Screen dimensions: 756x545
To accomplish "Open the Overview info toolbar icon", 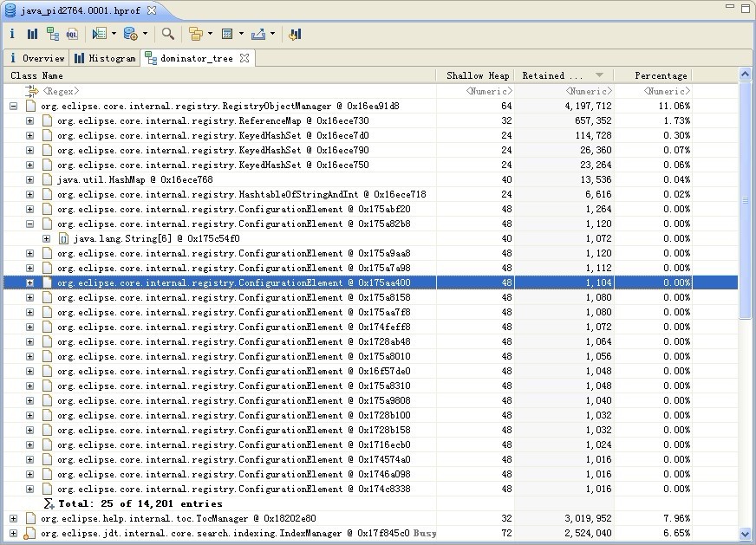I will [x=12, y=34].
